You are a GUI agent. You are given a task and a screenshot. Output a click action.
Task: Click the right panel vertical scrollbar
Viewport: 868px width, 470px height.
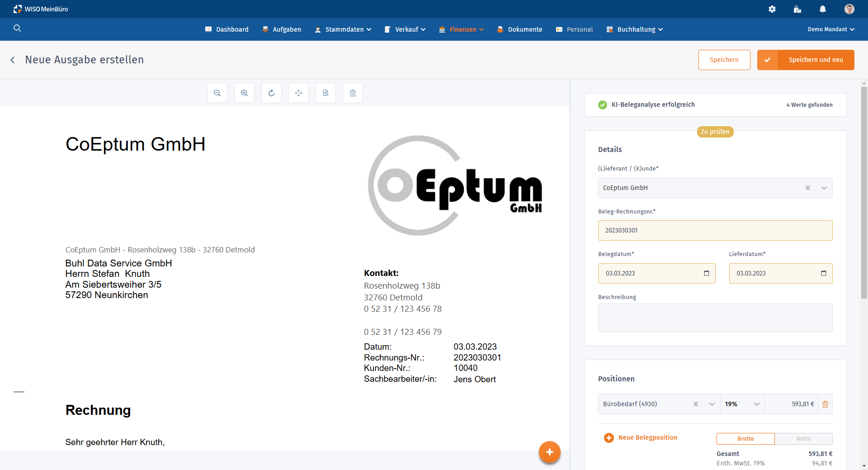tap(864, 192)
